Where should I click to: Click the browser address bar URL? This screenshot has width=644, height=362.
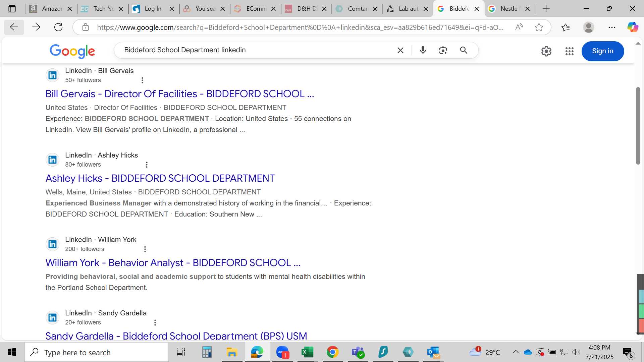pos(300,27)
